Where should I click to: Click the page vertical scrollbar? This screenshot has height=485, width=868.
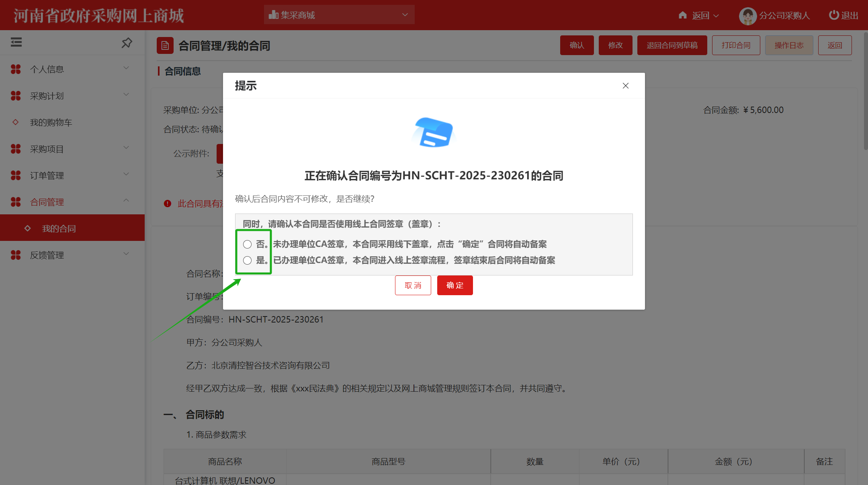point(865,91)
